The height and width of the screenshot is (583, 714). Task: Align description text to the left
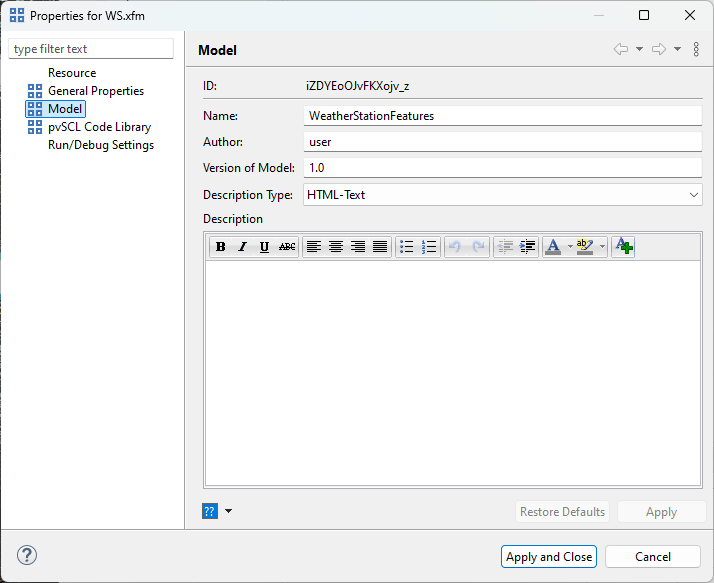[x=314, y=247]
